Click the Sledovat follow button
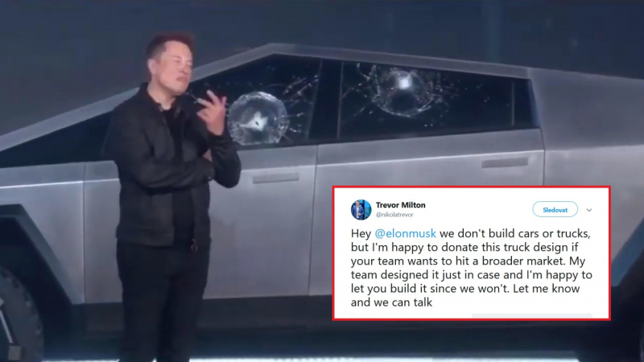The image size is (644, 362). pos(555,210)
